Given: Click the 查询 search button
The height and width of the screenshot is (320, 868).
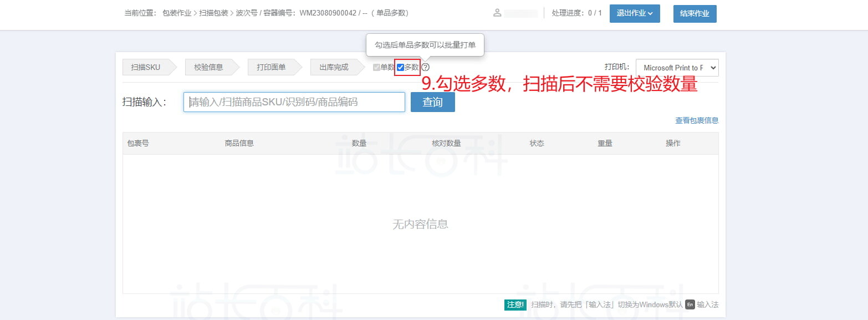Looking at the screenshot, I should pyautogui.click(x=432, y=102).
